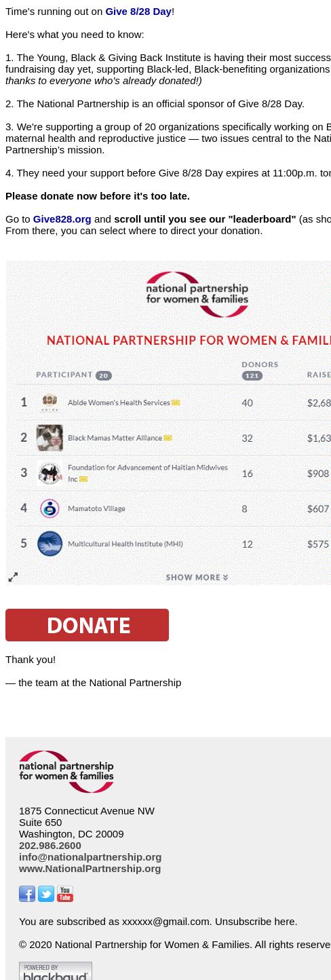
Task: Open the Twitter icon in footer
Action: (46, 894)
